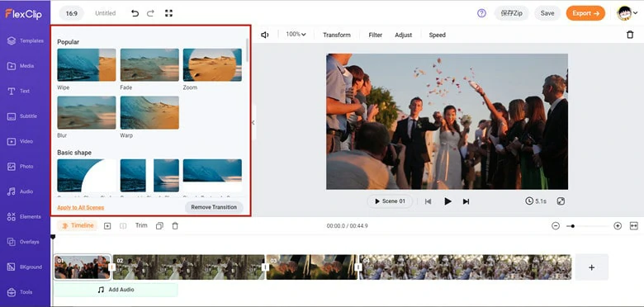The width and height of the screenshot is (644, 307).
Task: Delete the clip using the top-right trash icon
Action: [630, 35]
